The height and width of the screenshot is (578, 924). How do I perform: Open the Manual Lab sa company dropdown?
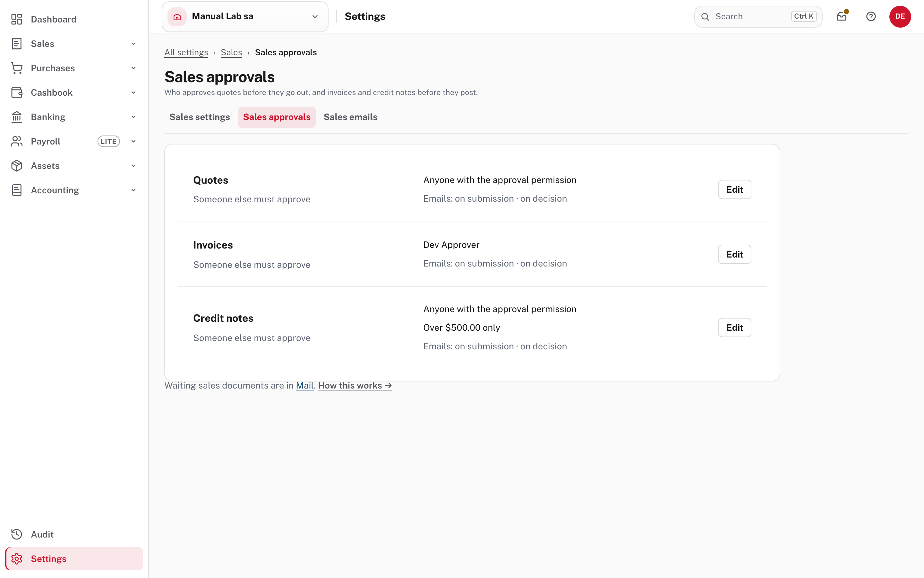pos(245,16)
